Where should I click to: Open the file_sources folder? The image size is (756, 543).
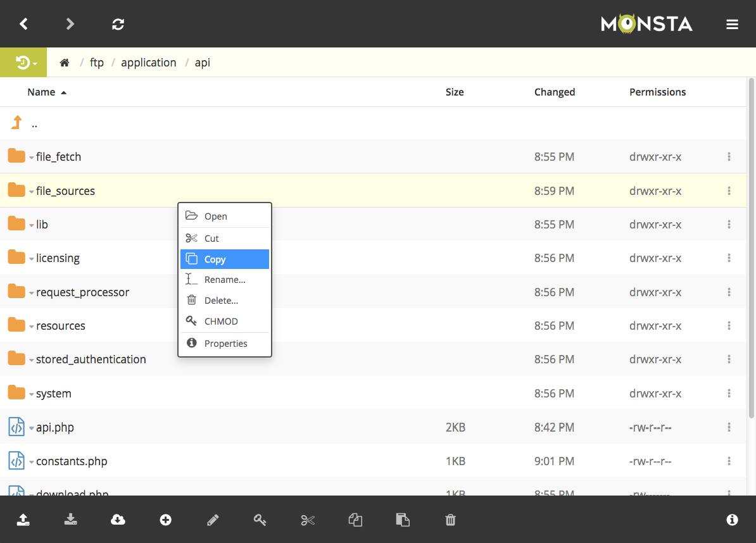tap(66, 190)
